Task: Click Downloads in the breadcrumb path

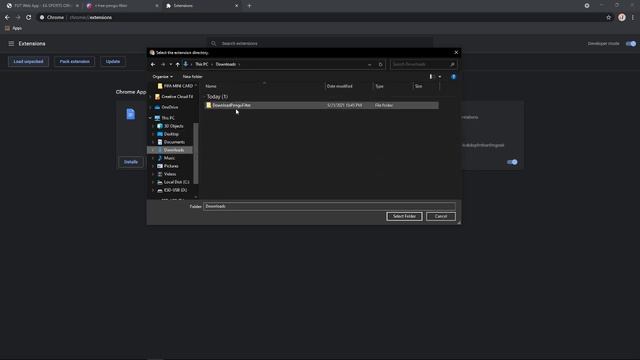Action: coord(226,64)
